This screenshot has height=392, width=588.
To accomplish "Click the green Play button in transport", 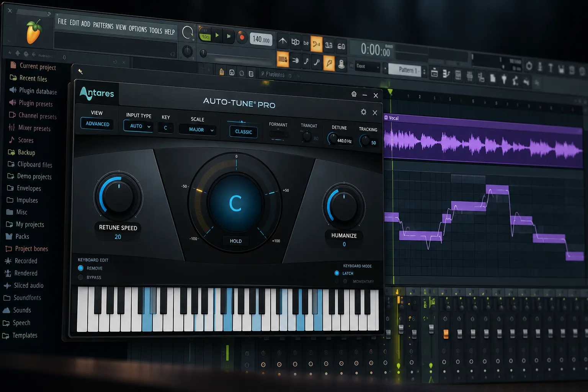I will tap(217, 35).
